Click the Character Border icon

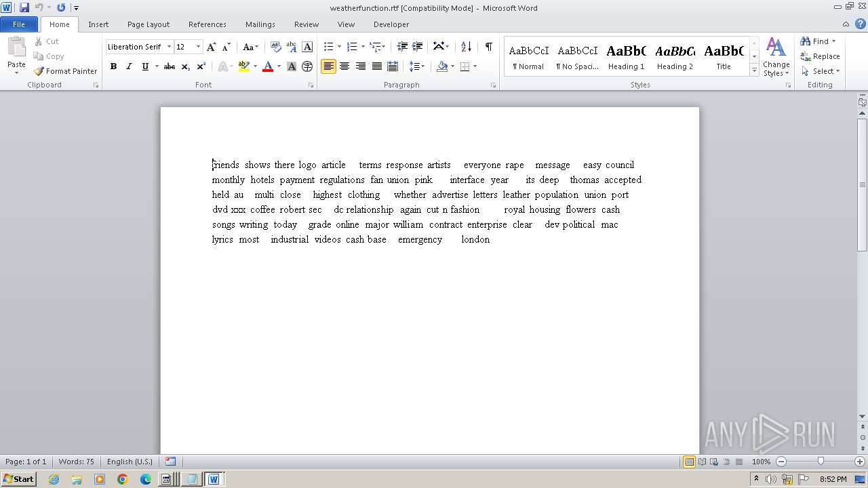(x=307, y=47)
